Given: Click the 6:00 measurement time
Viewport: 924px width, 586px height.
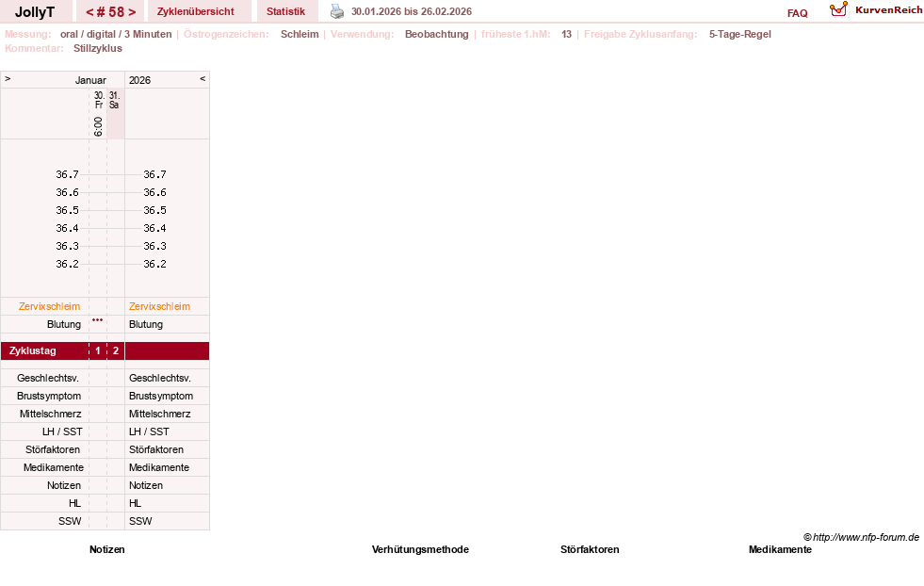Looking at the screenshot, I should [x=98, y=127].
